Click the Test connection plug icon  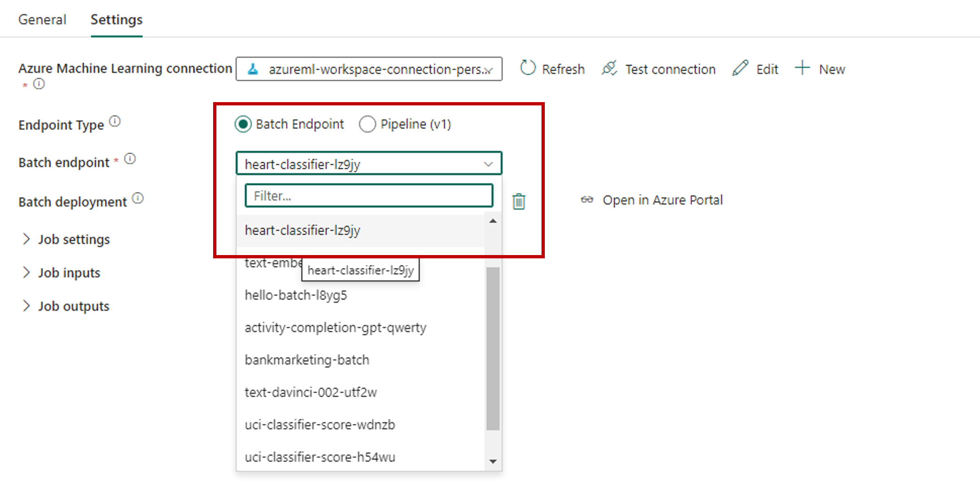pos(609,68)
